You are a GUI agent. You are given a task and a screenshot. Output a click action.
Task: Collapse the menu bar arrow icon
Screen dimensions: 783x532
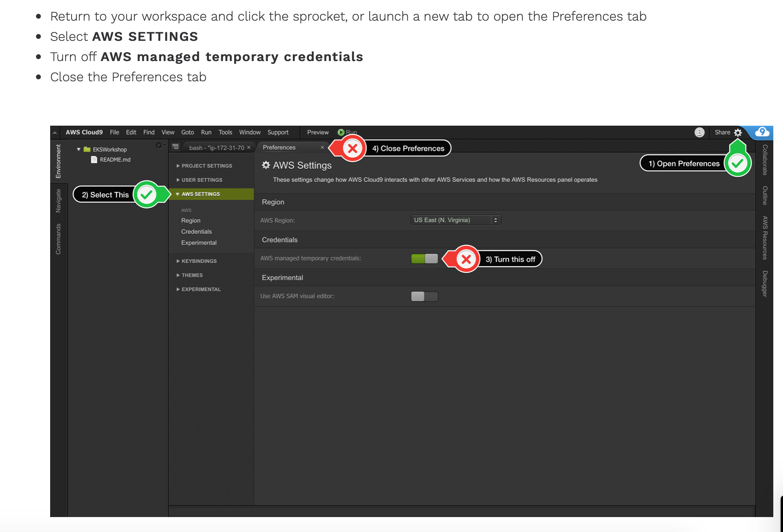point(55,132)
